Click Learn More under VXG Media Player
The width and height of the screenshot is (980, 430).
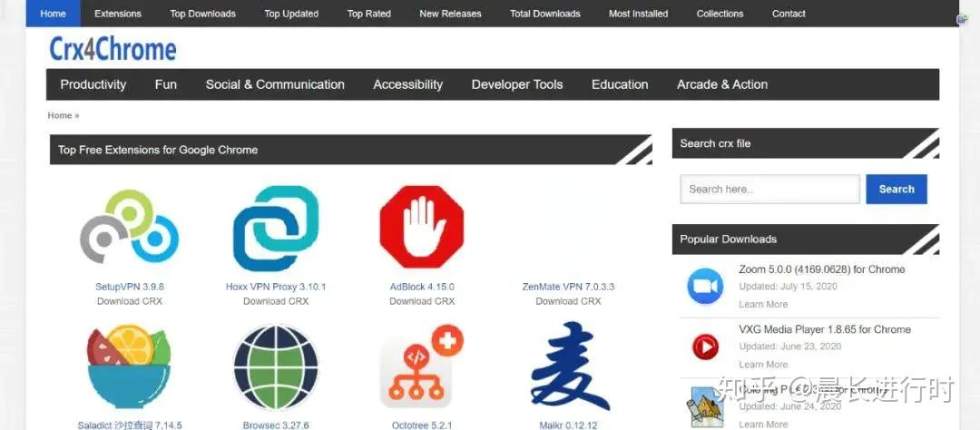pos(763,365)
